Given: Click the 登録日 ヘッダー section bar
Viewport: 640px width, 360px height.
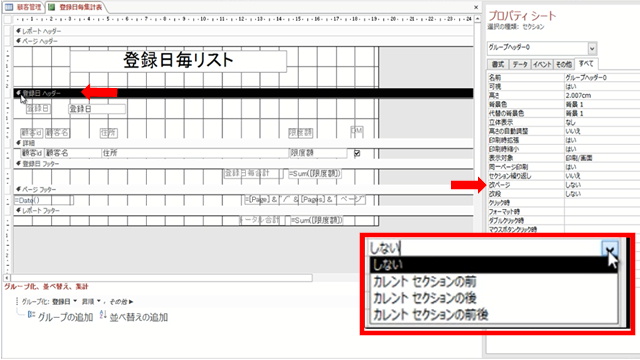Looking at the screenshot, I should (244, 93).
